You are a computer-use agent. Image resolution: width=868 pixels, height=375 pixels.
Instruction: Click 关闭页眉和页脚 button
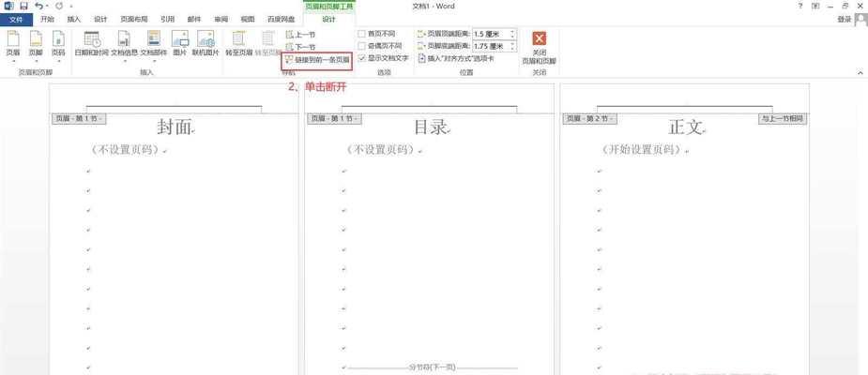point(540,47)
